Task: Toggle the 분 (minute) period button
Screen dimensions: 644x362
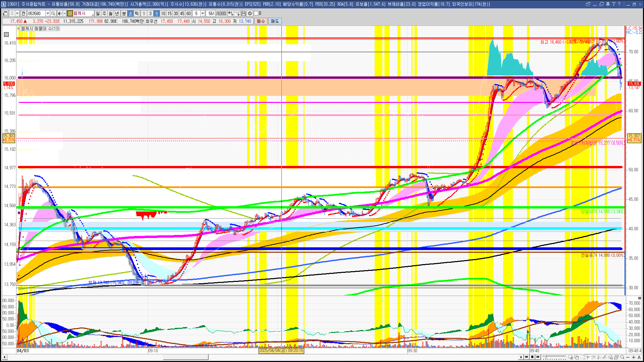Action: pyautogui.click(x=124, y=13)
